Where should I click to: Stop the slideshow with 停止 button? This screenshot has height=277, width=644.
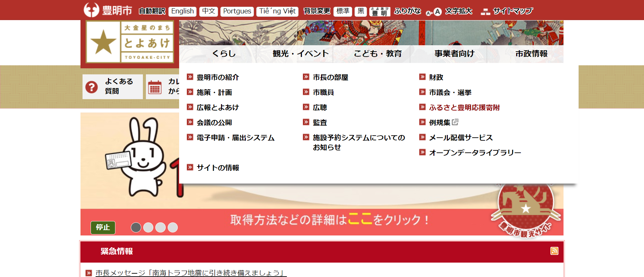pyautogui.click(x=103, y=227)
